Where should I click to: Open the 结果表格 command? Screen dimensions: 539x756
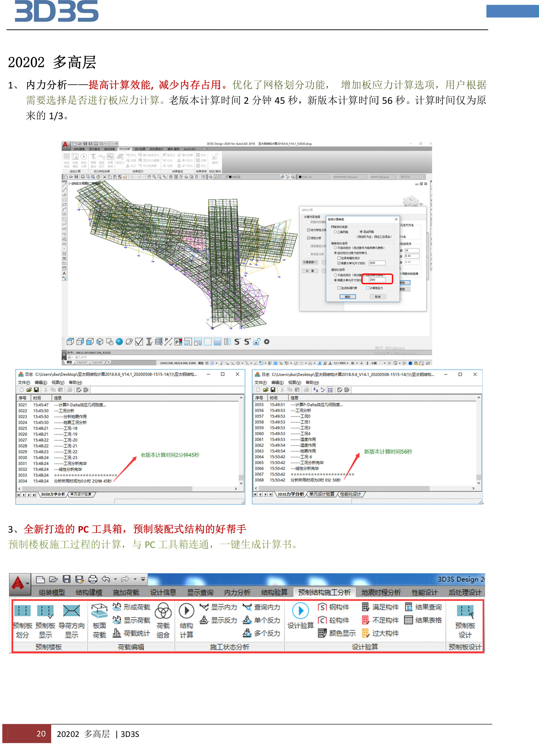[x=423, y=620]
